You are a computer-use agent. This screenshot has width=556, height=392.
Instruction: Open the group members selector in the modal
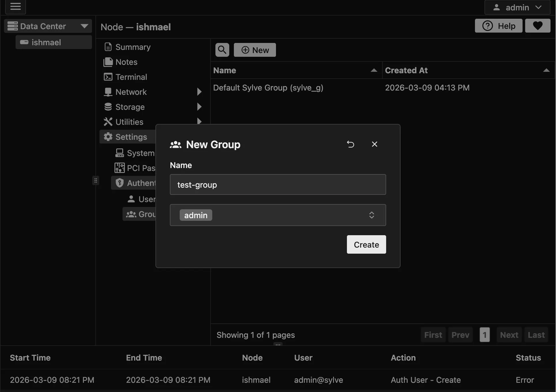click(x=372, y=215)
